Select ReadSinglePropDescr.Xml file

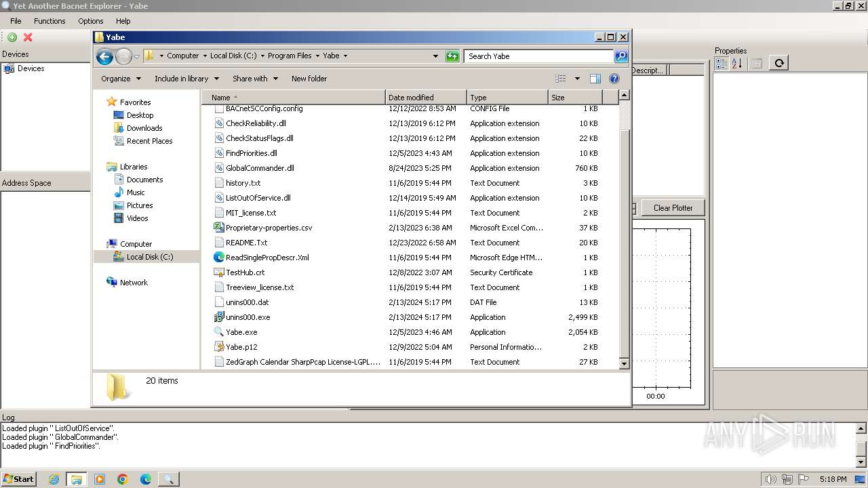[x=267, y=258]
